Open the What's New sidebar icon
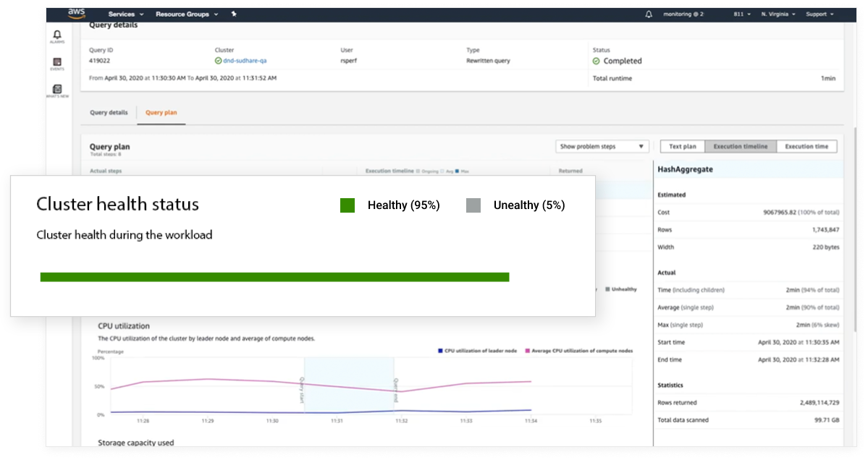Viewport: 868px width, 460px height. 57,90
